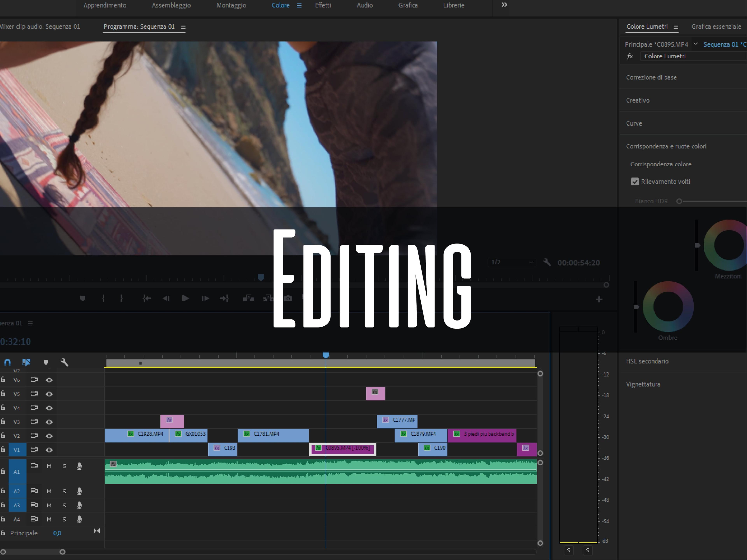Click the timeline playhead marker
This screenshot has width=747, height=560.
tap(326, 355)
